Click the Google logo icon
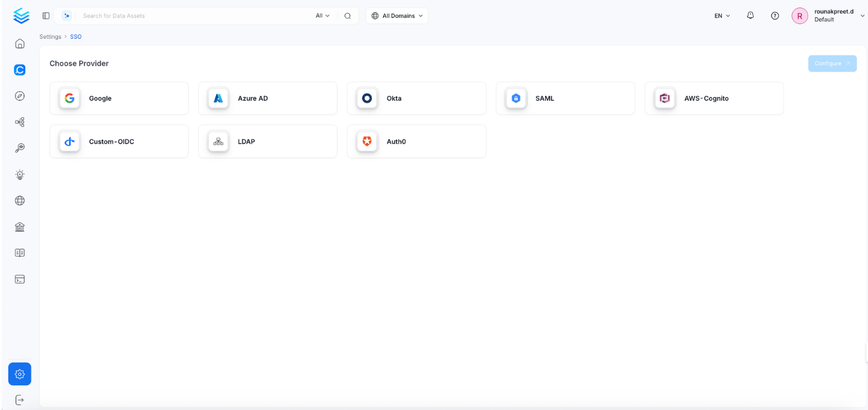The image size is (868, 410). tap(69, 98)
